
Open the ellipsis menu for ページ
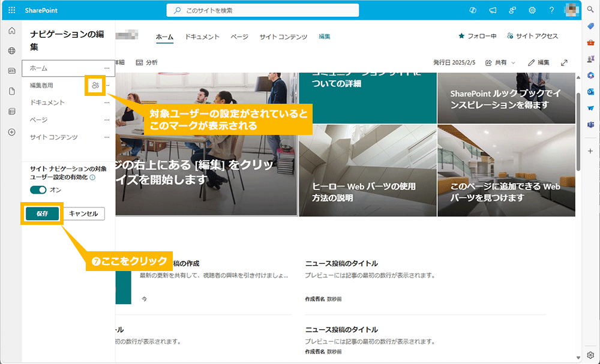pyautogui.click(x=107, y=120)
